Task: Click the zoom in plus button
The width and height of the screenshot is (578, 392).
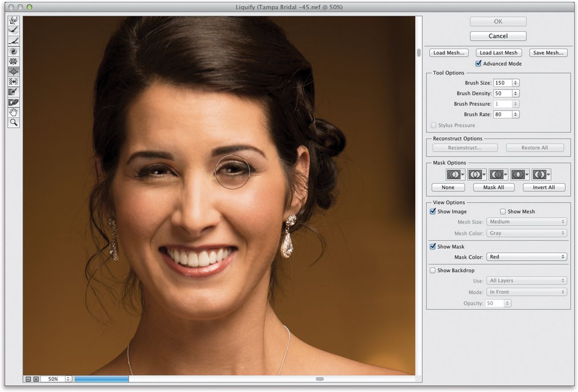Action: (x=36, y=379)
